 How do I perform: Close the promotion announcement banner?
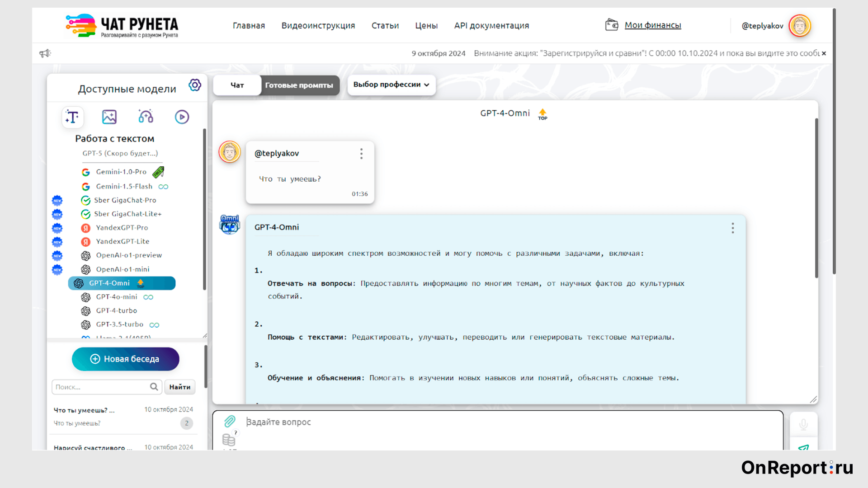[x=824, y=53]
